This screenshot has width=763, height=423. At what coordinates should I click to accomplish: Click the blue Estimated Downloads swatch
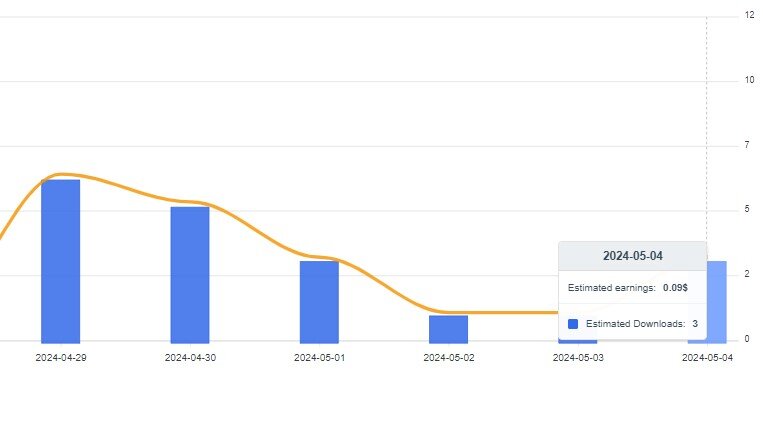[x=573, y=324]
